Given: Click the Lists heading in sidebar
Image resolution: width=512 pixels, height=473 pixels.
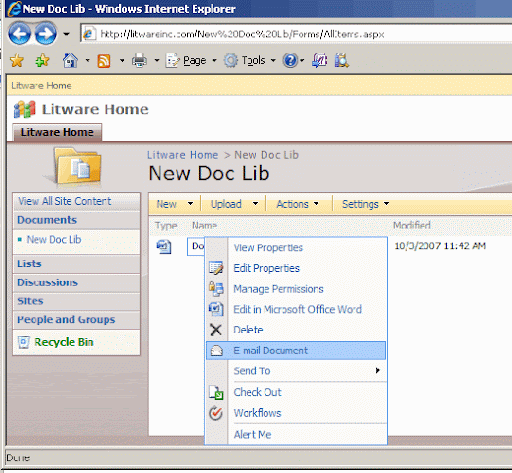Looking at the screenshot, I should (29, 264).
